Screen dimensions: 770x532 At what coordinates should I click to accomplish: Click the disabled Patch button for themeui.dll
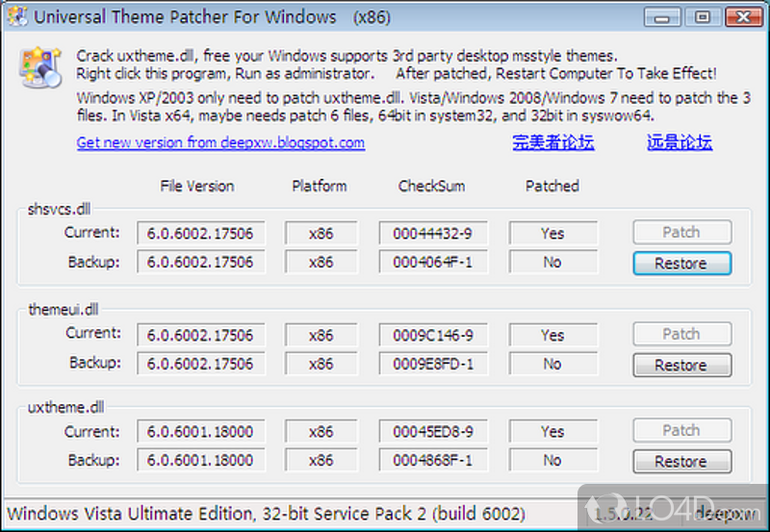pos(682,334)
